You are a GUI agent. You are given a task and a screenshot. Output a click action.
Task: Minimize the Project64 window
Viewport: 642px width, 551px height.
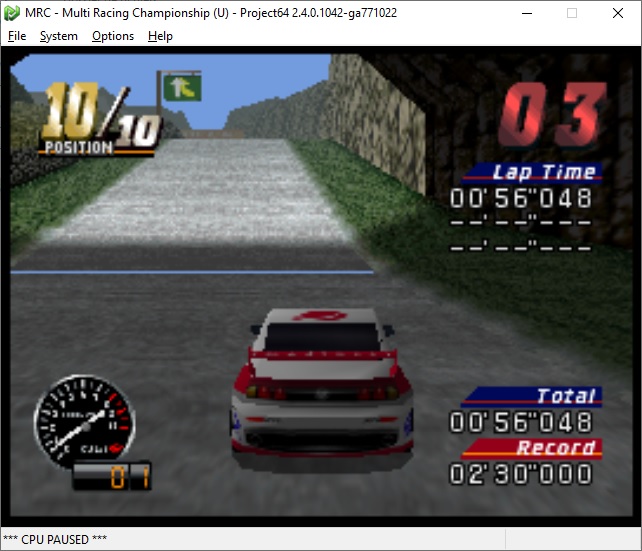click(x=527, y=13)
